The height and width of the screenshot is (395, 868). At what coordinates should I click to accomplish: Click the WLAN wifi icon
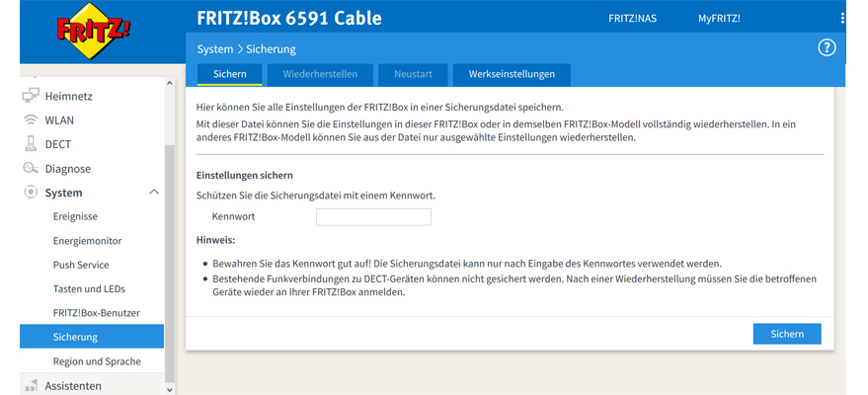click(x=31, y=119)
